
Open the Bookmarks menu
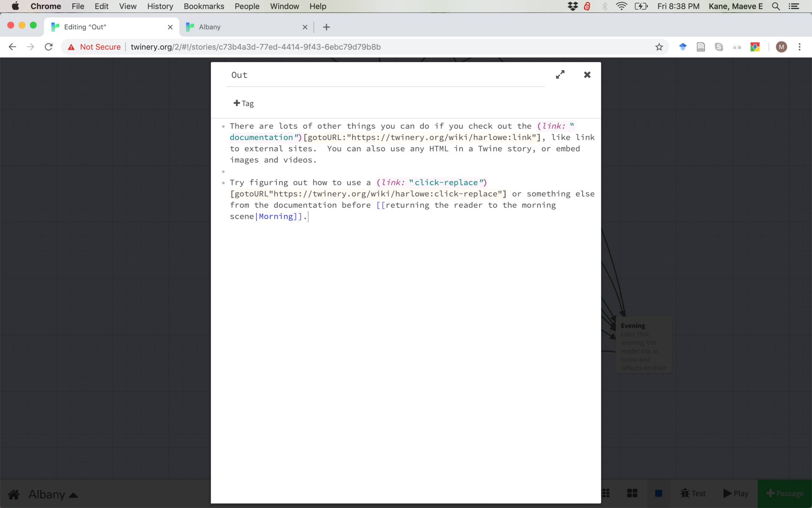(x=204, y=6)
